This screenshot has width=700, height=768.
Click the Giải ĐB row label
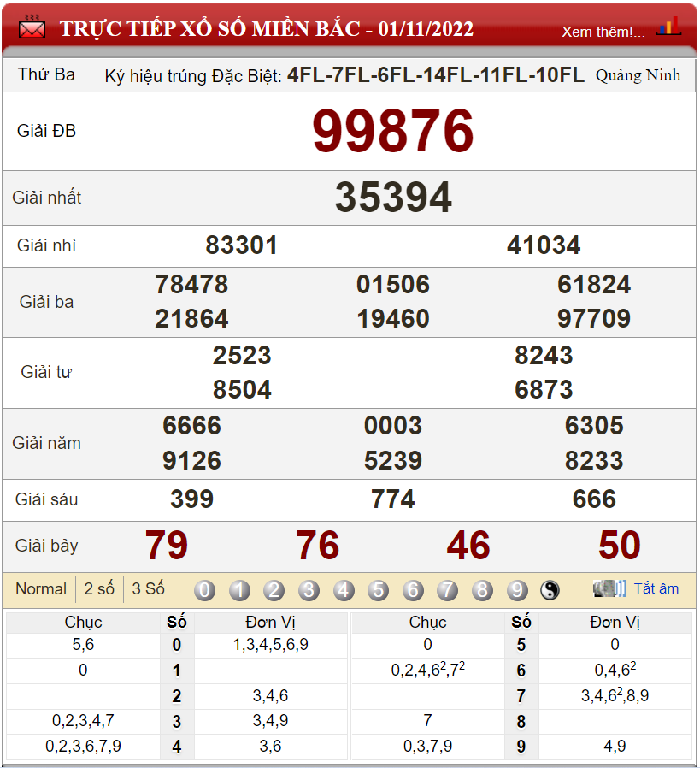tap(46, 131)
